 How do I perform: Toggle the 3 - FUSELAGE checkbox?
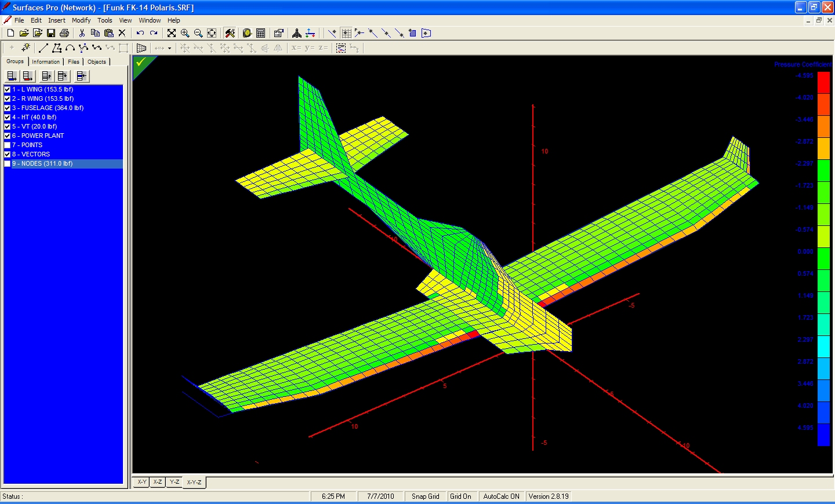[x=7, y=108]
